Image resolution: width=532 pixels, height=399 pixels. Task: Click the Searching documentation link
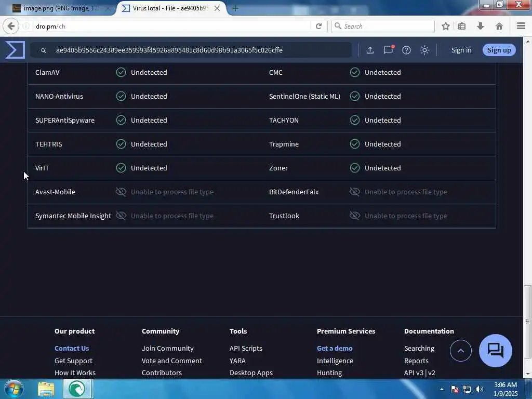tap(419, 349)
